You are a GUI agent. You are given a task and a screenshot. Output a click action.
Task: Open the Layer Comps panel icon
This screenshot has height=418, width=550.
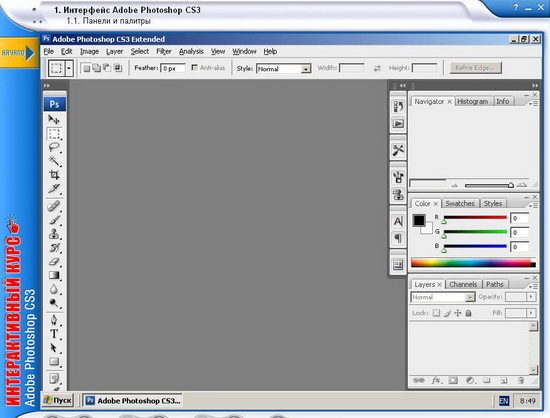click(x=398, y=265)
